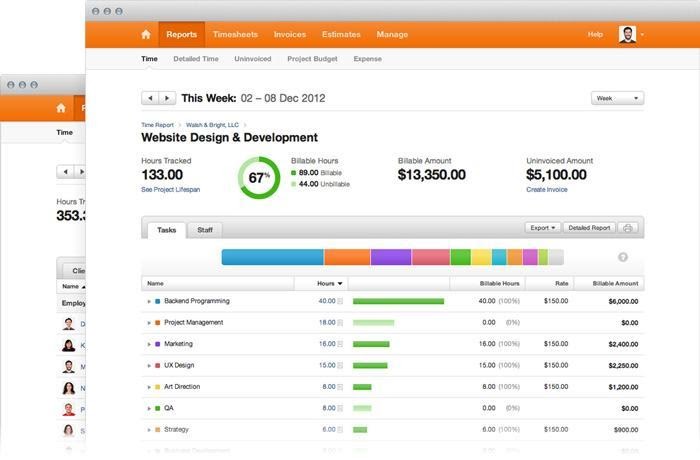Viewport: 700px width, 460px height.
Task: Print the report with the printer icon
Action: (x=628, y=228)
